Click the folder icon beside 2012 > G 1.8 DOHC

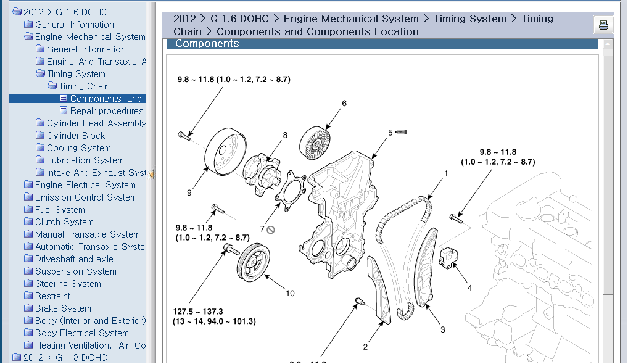click(x=17, y=357)
